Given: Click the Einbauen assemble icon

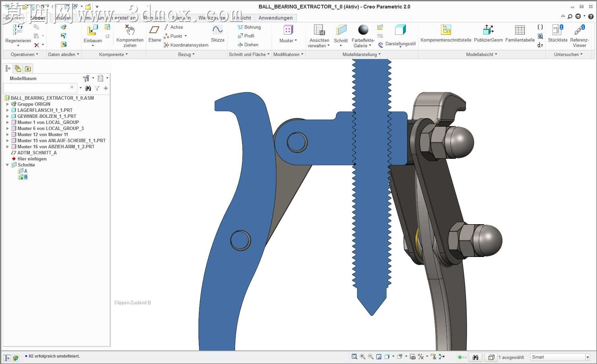Looking at the screenshot, I should pyautogui.click(x=93, y=30).
